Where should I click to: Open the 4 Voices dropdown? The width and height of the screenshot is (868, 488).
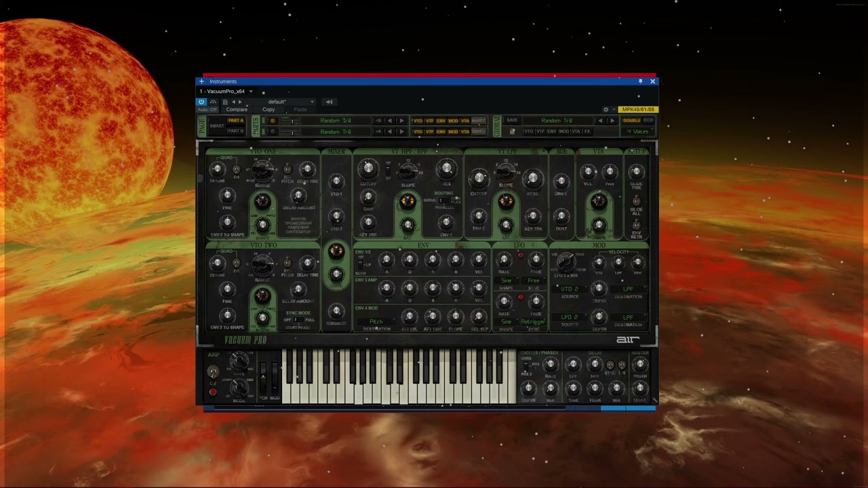point(637,131)
